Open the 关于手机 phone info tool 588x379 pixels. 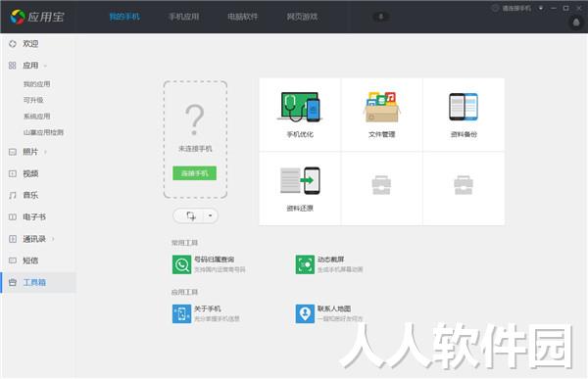[x=206, y=313]
